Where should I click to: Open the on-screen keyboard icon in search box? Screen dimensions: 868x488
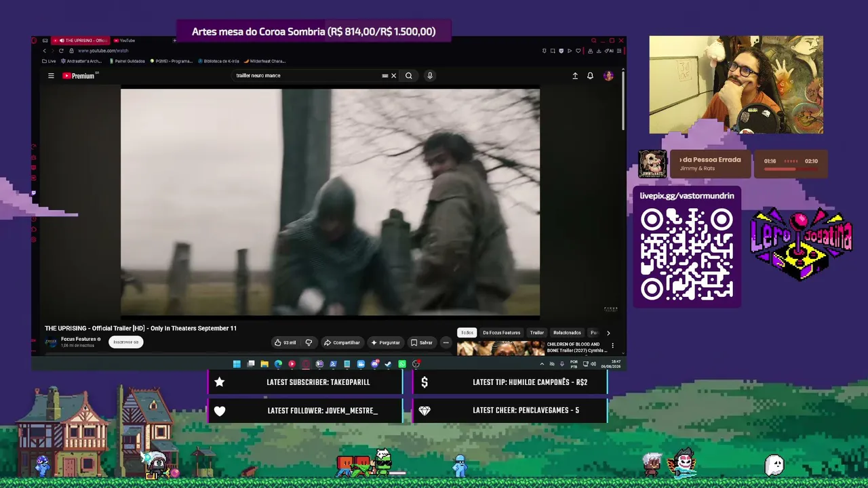[x=384, y=76]
